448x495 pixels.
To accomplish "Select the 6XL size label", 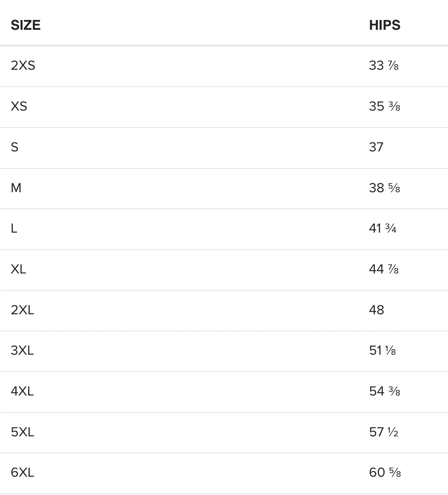I will [x=23, y=473].
